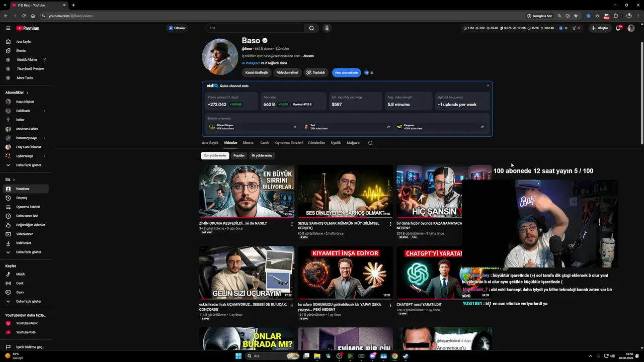
Task: Open the vidIQ Filtreler dropdown
Action: 177,28
